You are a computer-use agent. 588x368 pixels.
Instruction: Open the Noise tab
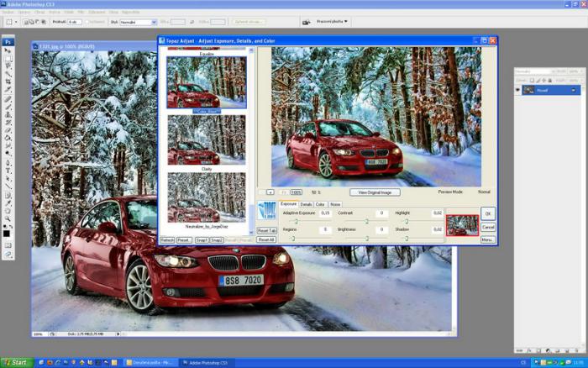[x=335, y=204]
